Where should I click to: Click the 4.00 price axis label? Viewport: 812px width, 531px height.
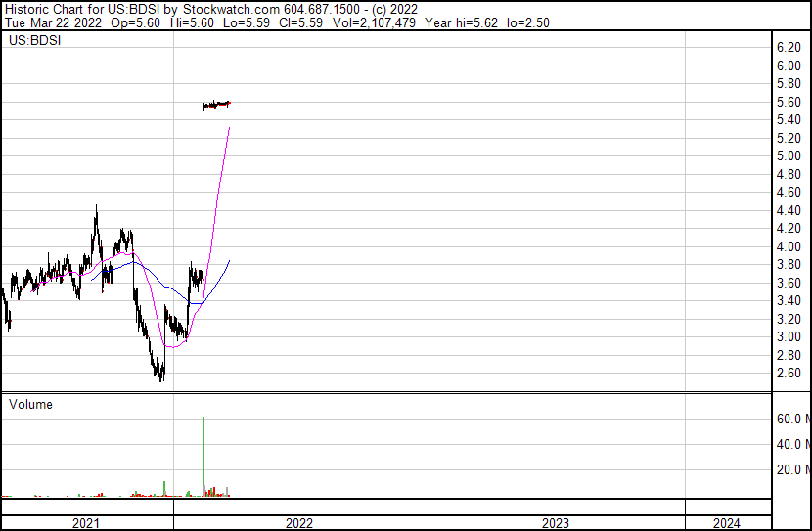click(789, 246)
